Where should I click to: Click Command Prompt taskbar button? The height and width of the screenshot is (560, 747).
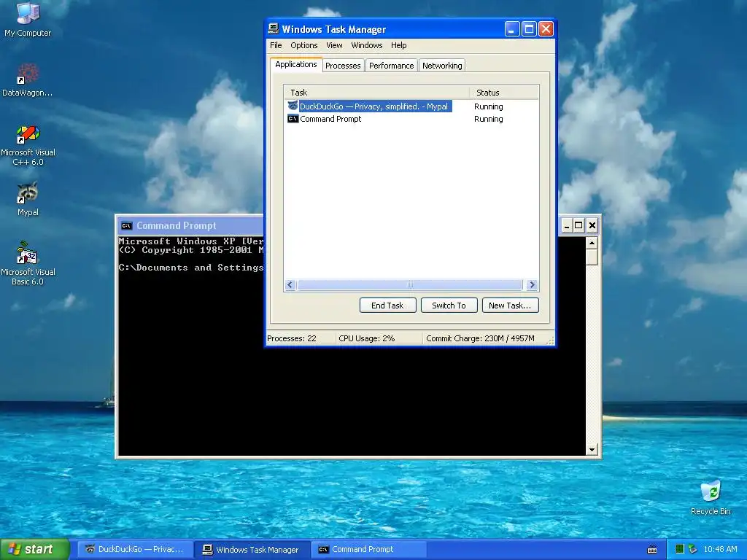tap(369, 550)
